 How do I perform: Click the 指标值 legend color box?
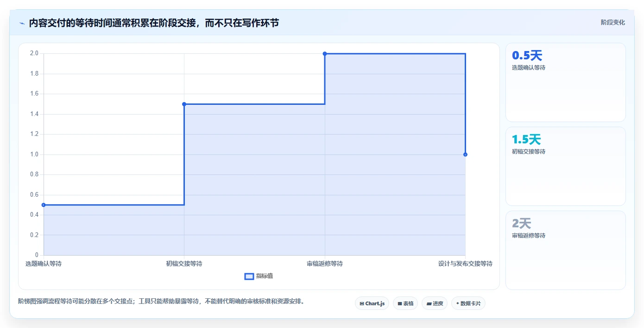(249, 277)
